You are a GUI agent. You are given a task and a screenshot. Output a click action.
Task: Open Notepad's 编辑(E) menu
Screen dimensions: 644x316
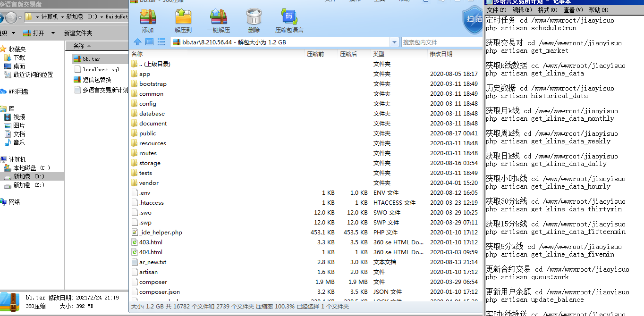click(x=522, y=10)
